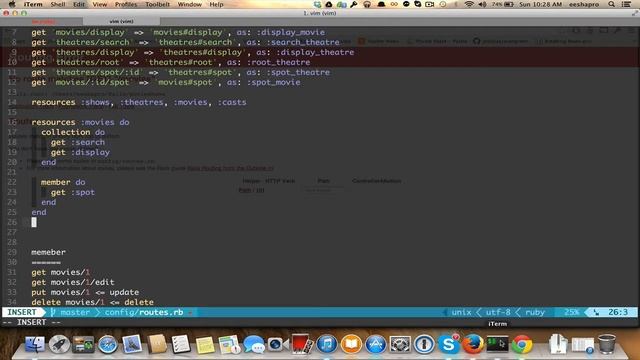Open Trash in the dock
Viewport: 640px width, 360px height.
pos(607,343)
